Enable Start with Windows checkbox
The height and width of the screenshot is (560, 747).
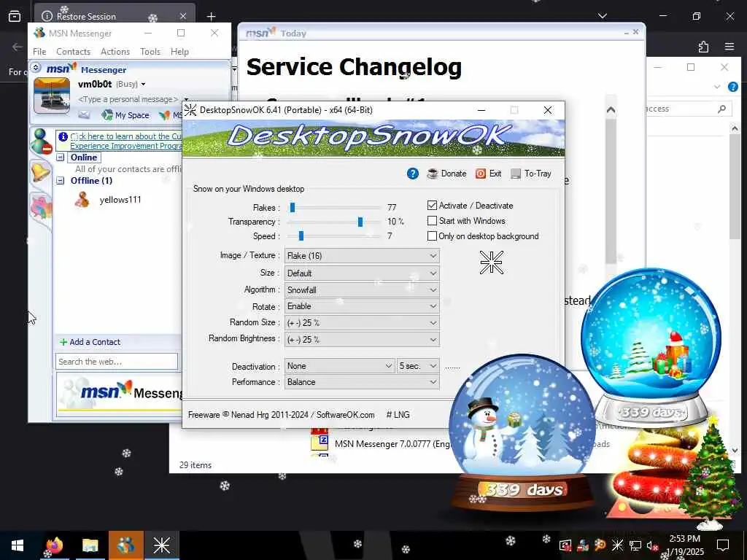[x=432, y=220]
